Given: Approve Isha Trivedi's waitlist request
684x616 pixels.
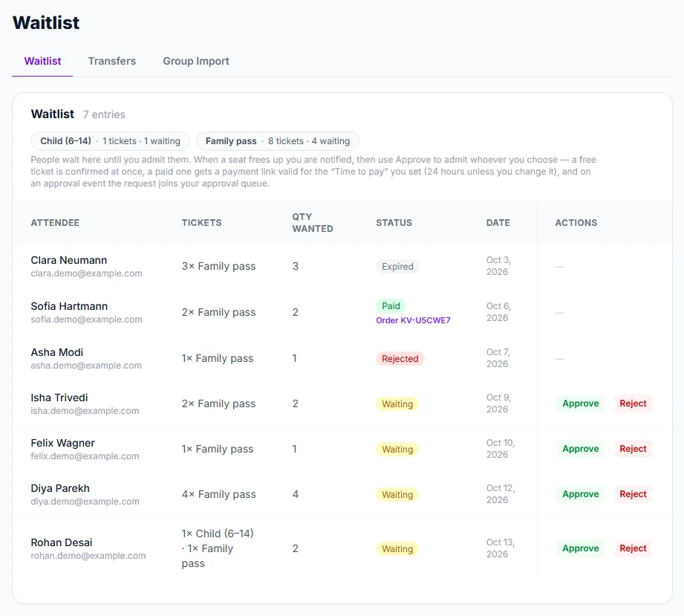Looking at the screenshot, I should click(x=581, y=403).
